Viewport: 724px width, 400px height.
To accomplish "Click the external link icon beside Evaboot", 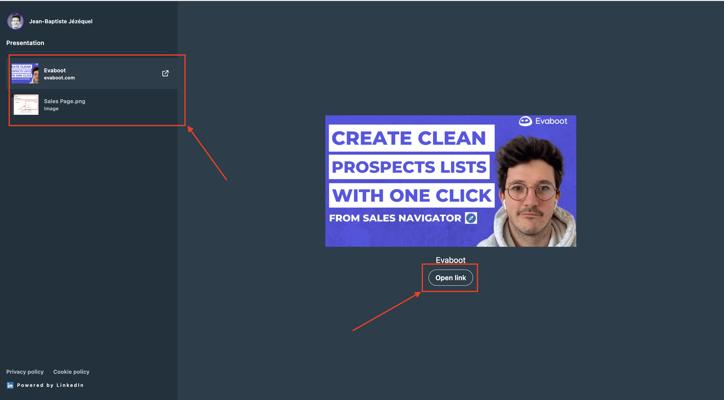I will 165,73.
